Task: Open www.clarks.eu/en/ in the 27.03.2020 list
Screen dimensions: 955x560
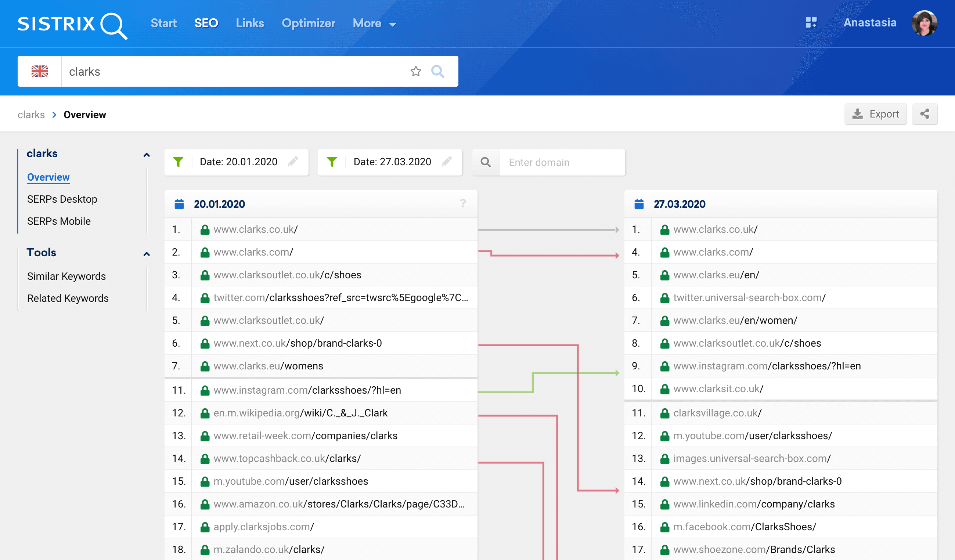Action: [x=716, y=275]
